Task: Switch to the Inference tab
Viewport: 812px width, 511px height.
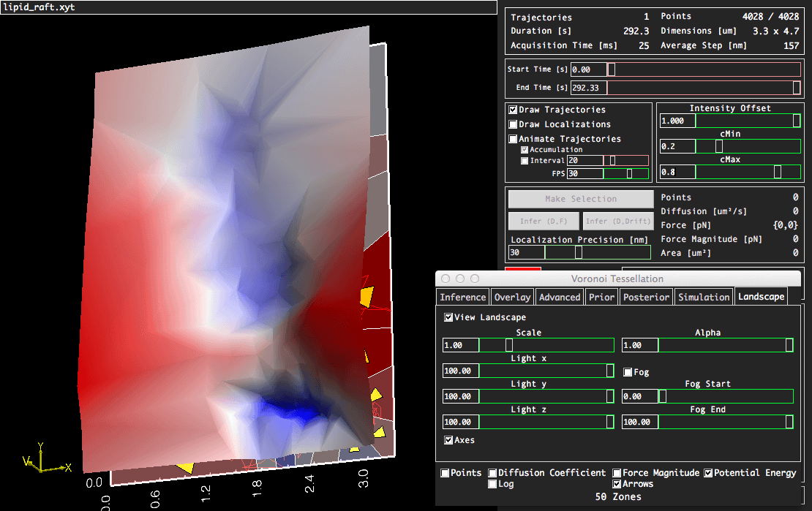Action: tap(462, 297)
